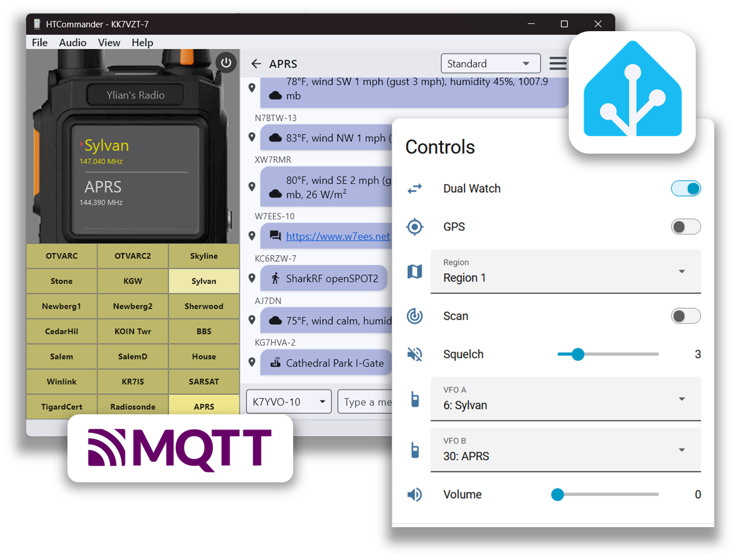Image resolution: width=736 pixels, height=560 pixels.
Task: Click map pin beside W7EES-10 message
Action: tap(252, 236)
